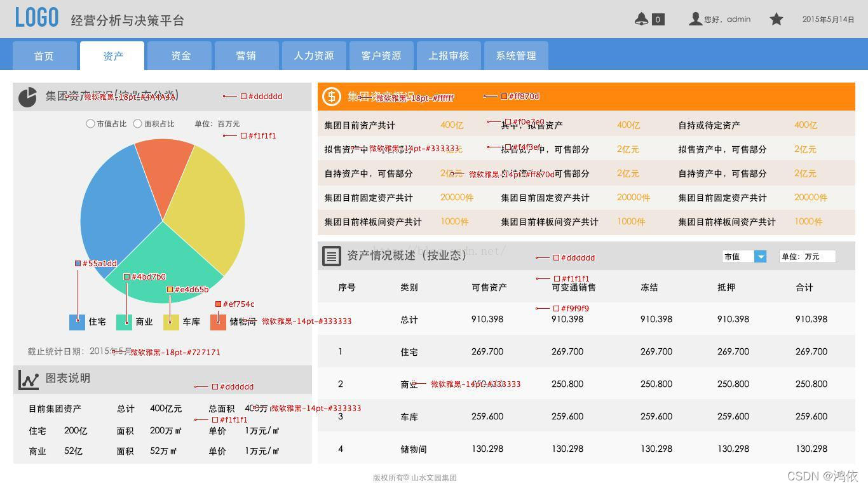Viewport: 868px width, 488px height.
Task: Click the green 商业 legend swatch
Action: click(125, 322)
